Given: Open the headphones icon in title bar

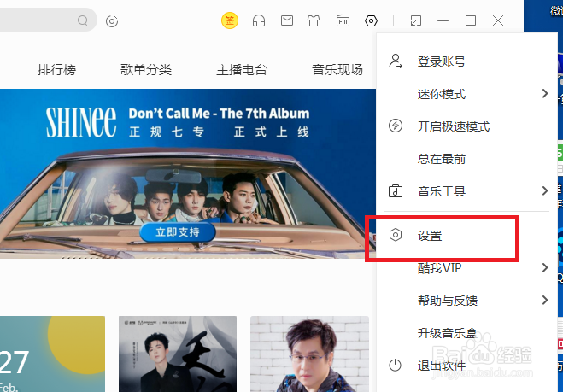Looking at the screenshot, I should click(259, 20).
